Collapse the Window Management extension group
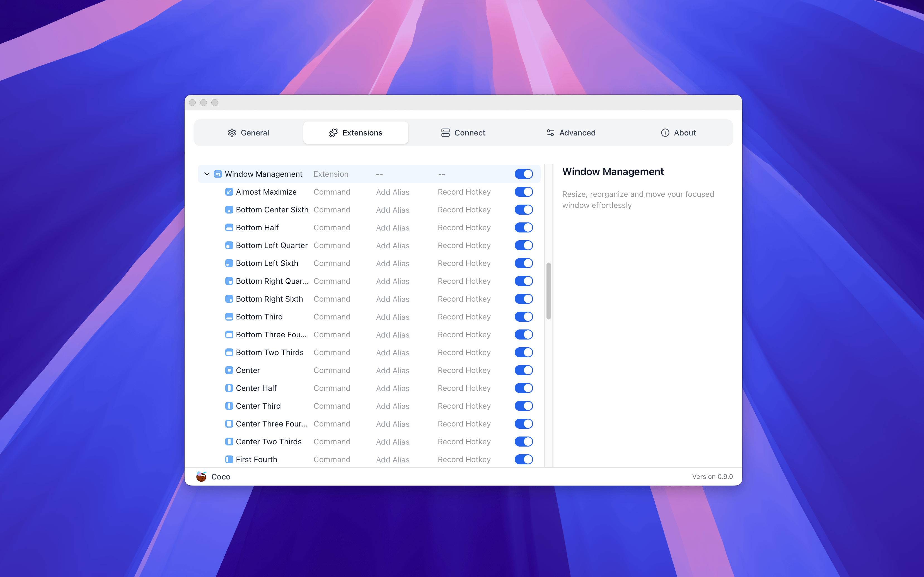 pos(207,174)
